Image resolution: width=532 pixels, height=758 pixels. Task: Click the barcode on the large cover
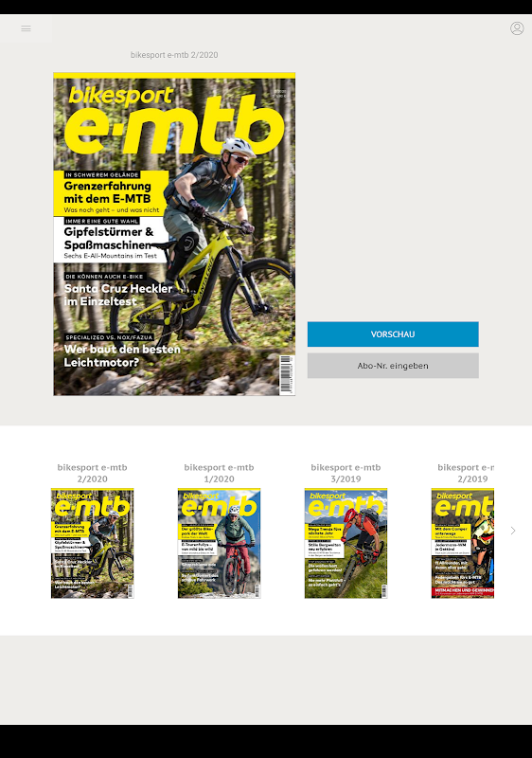point(287,374)
